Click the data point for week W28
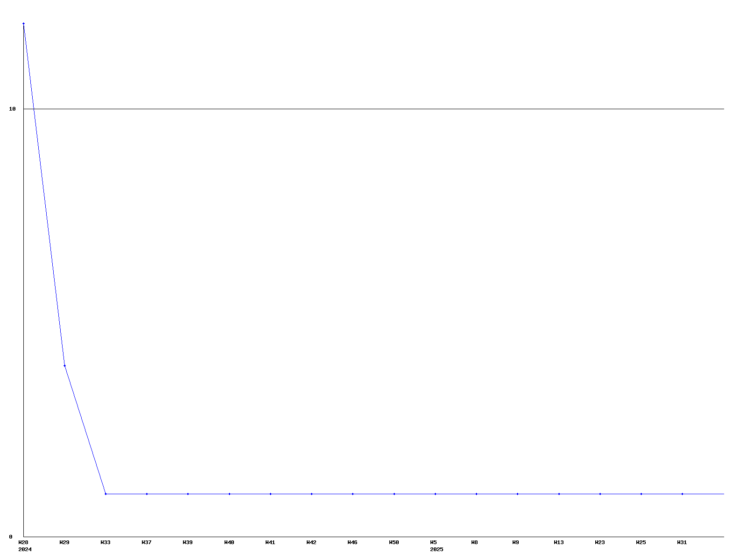 pyautogui.click(x=23, y=23)
